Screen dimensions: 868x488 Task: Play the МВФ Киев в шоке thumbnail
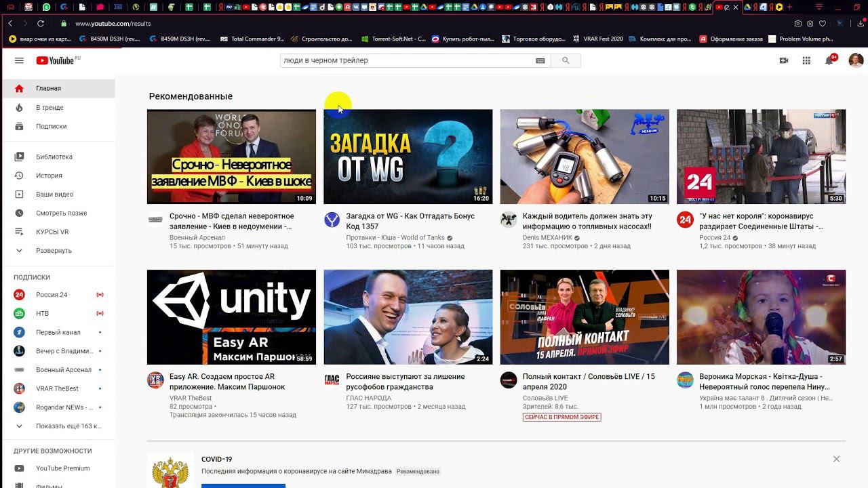pos(231,157)
